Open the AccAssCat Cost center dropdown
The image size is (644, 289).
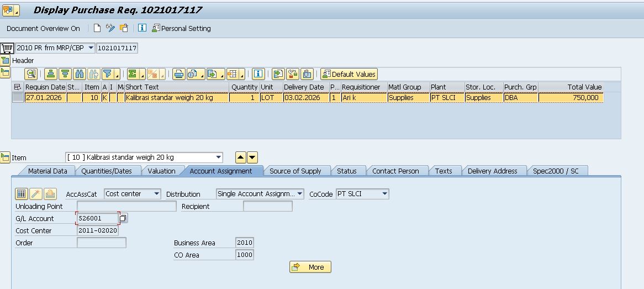pyautogui.click(x=157, y=194)
